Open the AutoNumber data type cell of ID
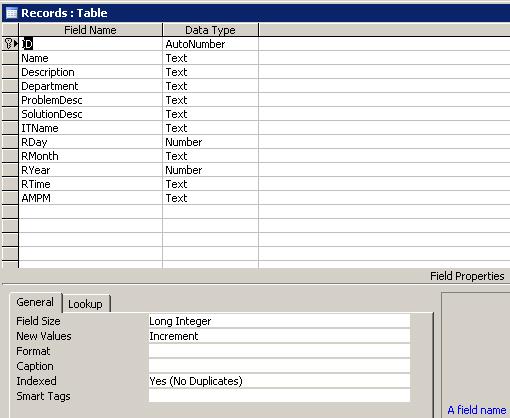The width and height of the screenshot is (510, 418). click(210, 44)
